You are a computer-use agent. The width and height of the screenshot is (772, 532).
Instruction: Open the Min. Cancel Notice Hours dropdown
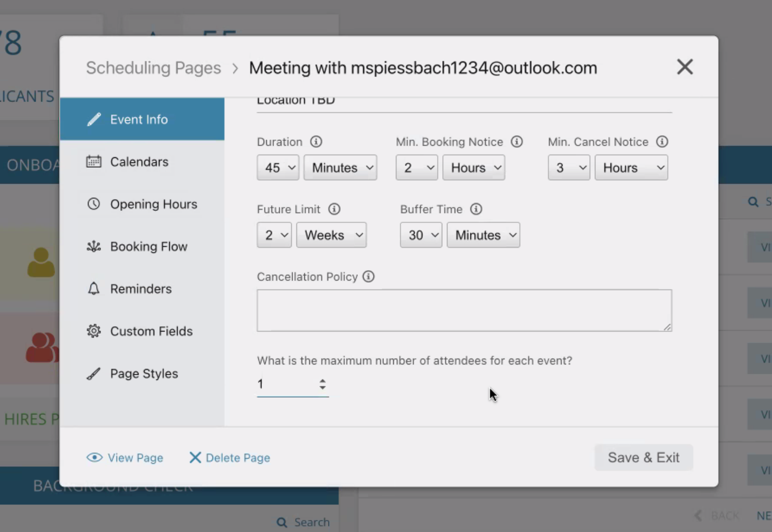(631, 168)
